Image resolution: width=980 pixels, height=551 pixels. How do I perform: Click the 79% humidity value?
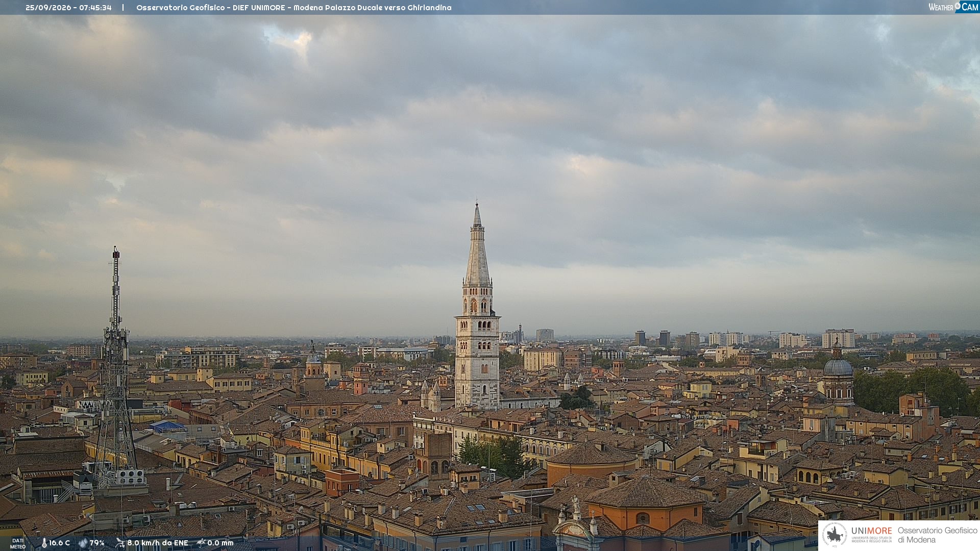97,543
